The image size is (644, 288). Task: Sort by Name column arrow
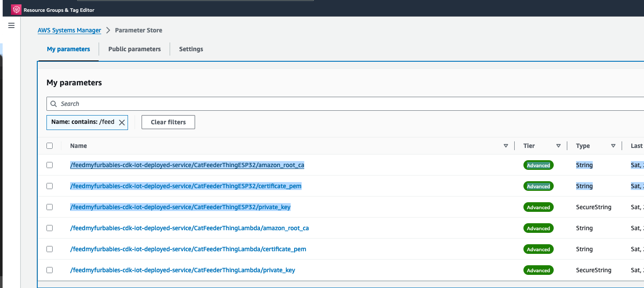506,146
